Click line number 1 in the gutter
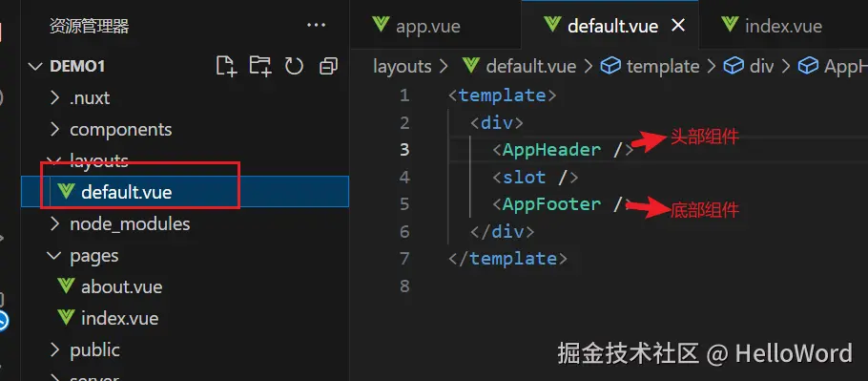This screenshot has height=381, width=868. 404,95
